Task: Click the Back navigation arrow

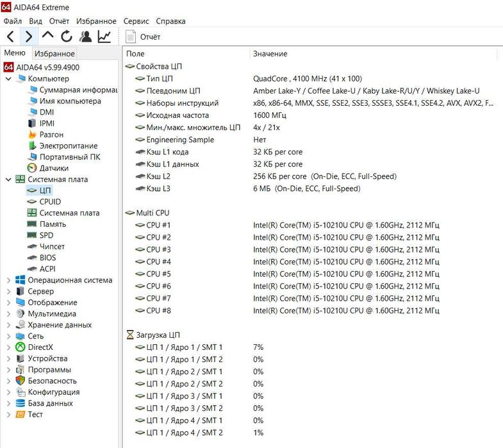Action: tap(10, 37)
